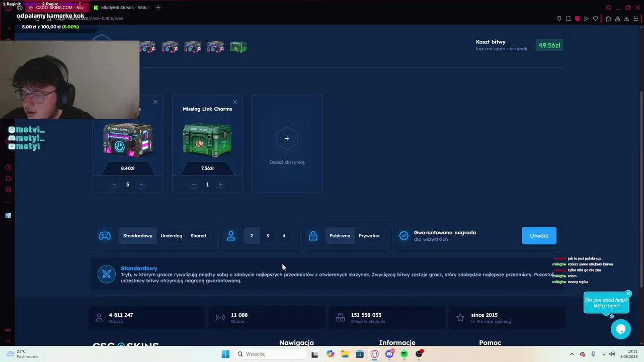Click the 'Do you need help?' message
644x362 pixels.
606,303
